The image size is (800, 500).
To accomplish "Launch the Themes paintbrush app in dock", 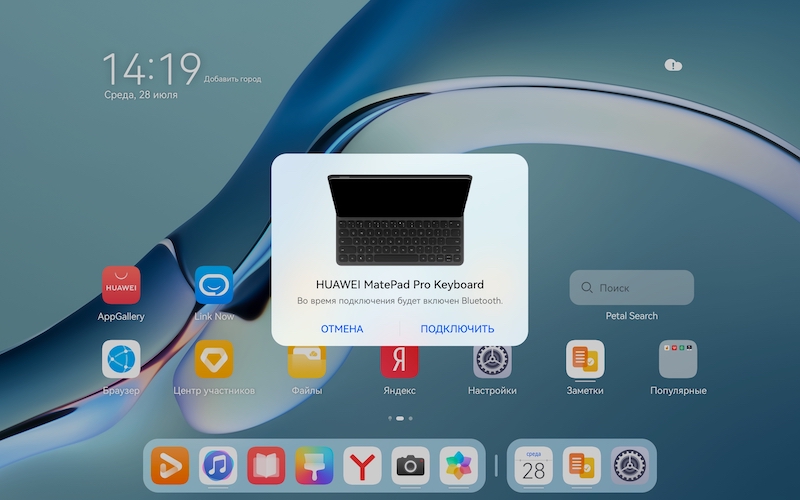I will [314, 465].
